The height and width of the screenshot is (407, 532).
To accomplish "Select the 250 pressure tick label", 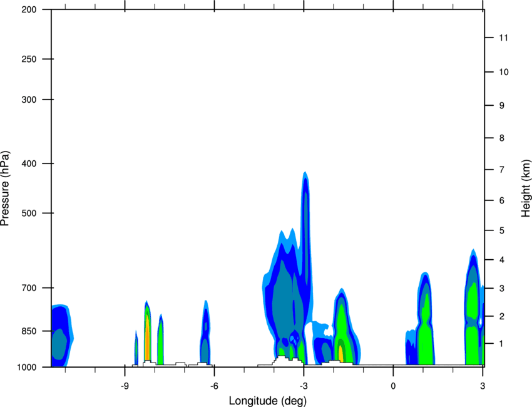I will click(x=29, y=59).
